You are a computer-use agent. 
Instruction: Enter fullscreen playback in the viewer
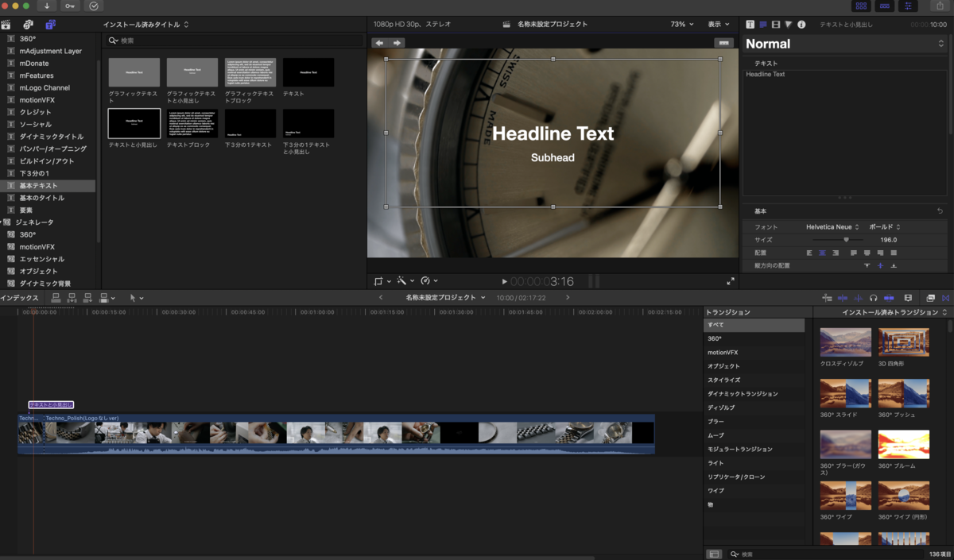click(731, 281)
